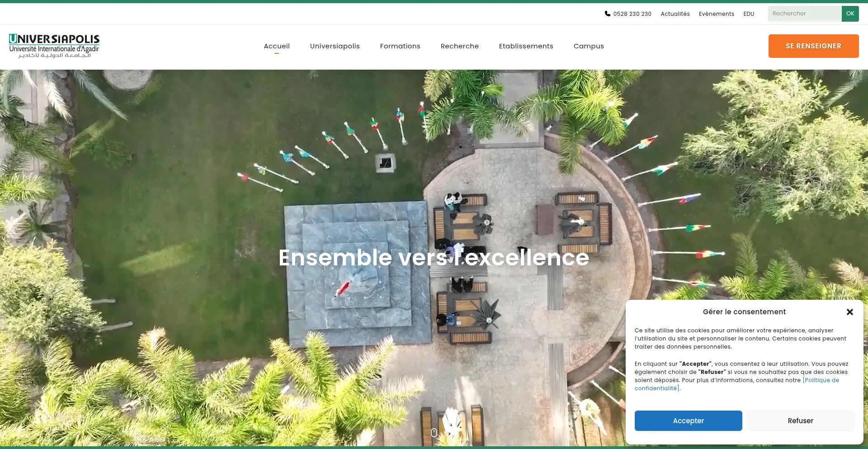868x449 pixels.
Task: Accept cookies with the Accepter button
Action: point(688,421)
